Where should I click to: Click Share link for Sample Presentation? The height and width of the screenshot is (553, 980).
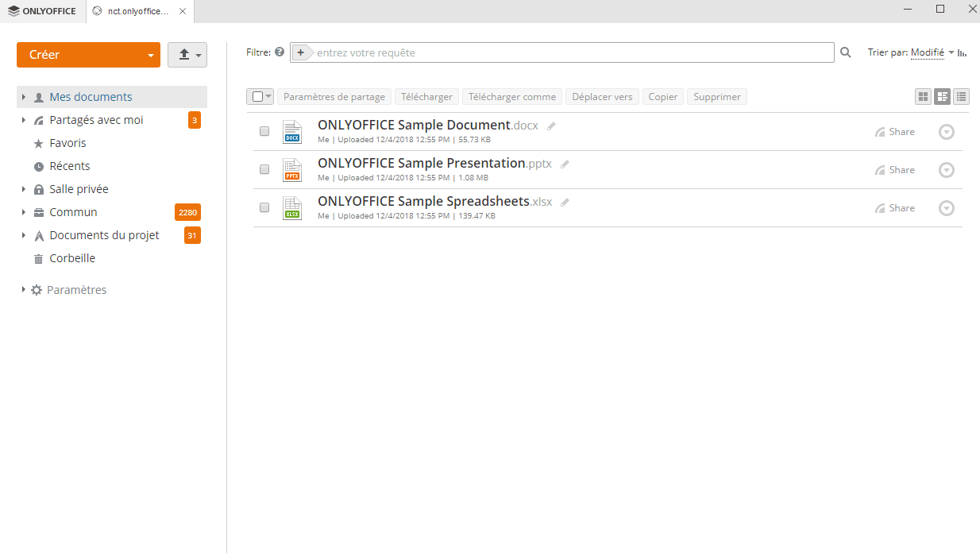pos(895,170)
